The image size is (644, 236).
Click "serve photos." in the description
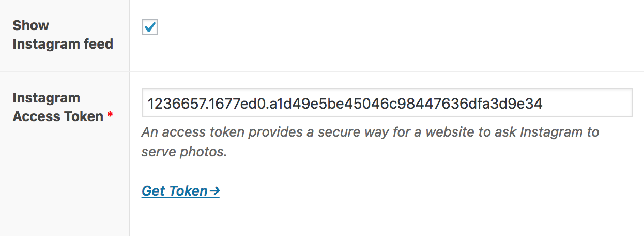(185, 153)
